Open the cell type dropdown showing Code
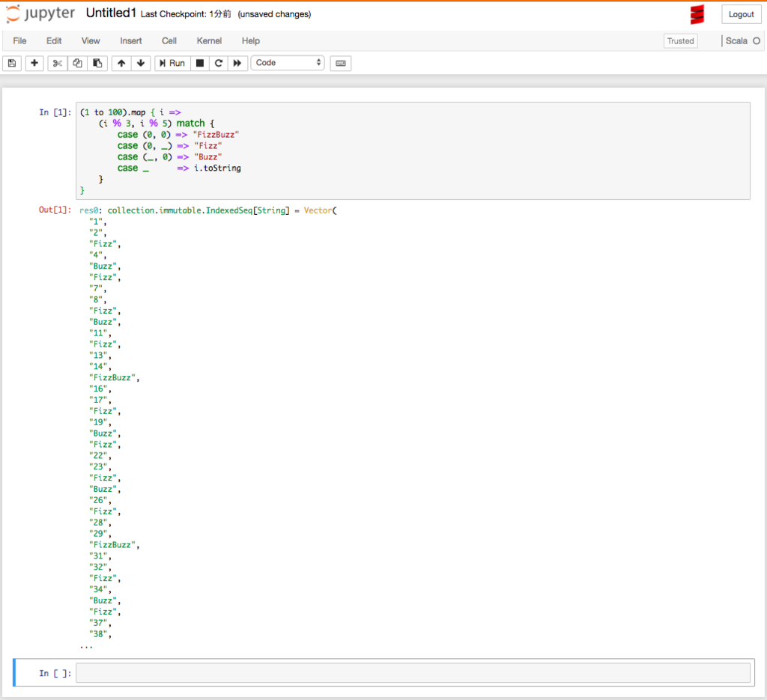 click(288, 63)
